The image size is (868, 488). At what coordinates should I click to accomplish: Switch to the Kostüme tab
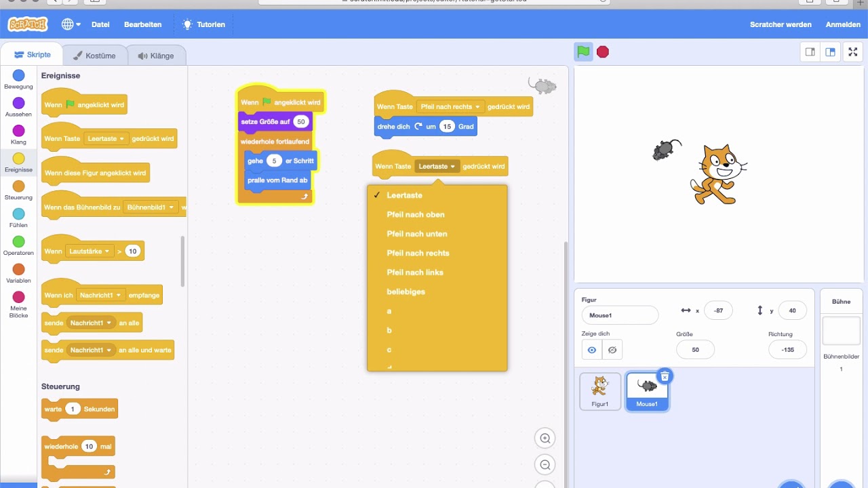(94, 56)
